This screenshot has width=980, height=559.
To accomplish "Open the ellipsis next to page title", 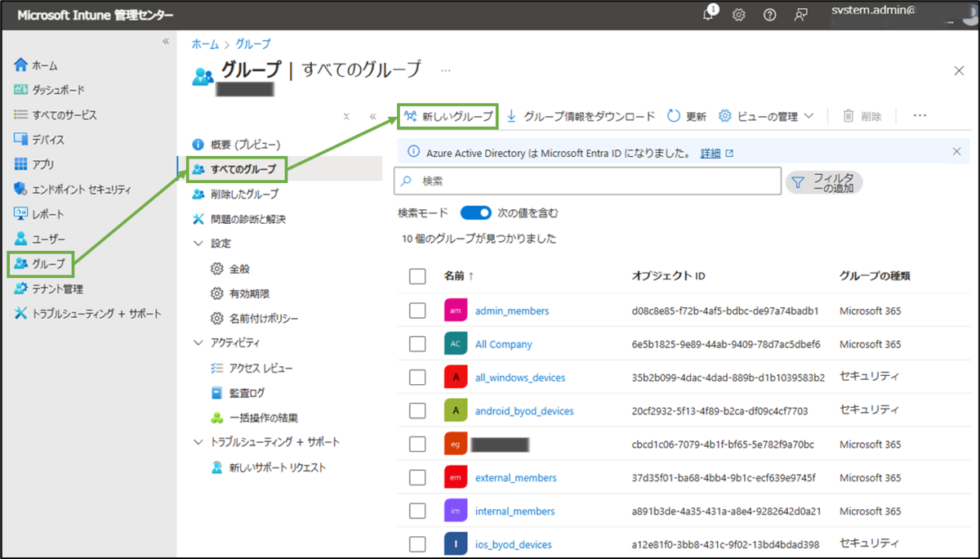I will [x=446, y=70].
